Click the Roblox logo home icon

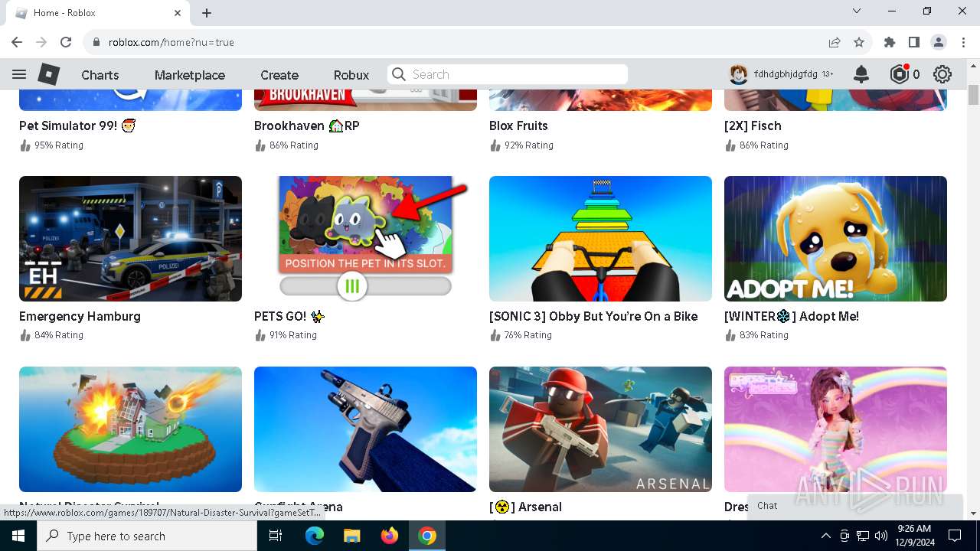click(49, 74)
